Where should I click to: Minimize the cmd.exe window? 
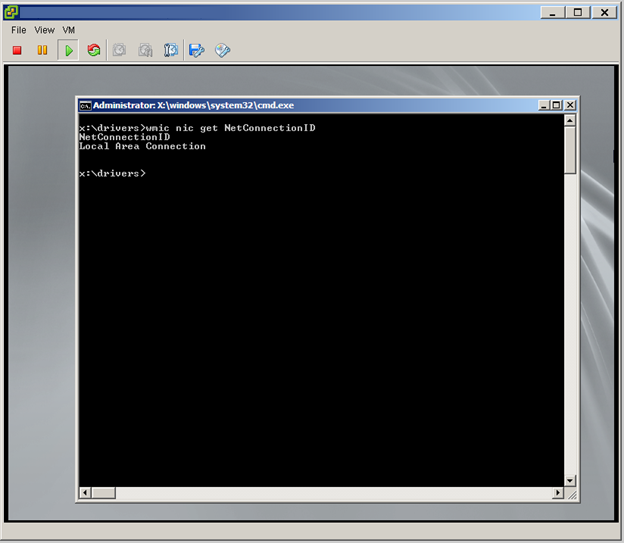point(544,105)
